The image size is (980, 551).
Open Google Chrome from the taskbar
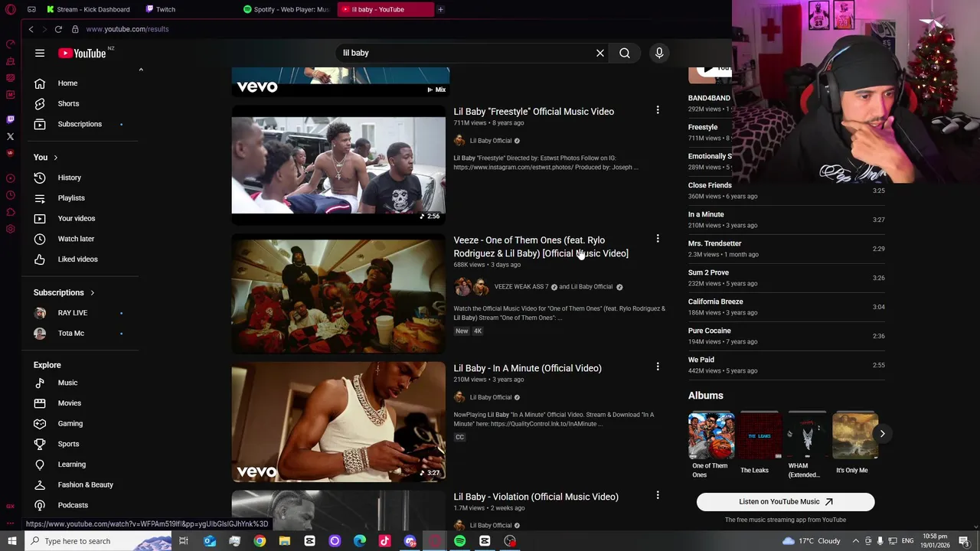click(260, 541)
